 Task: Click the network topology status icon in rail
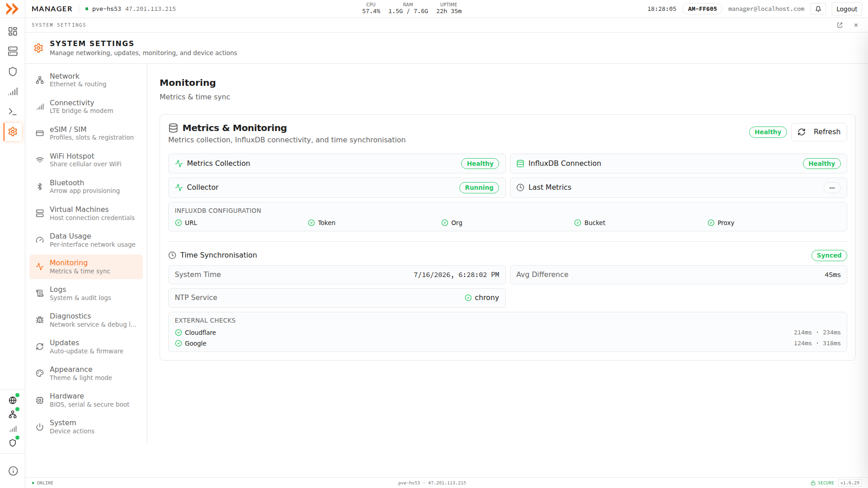(13, 414)
